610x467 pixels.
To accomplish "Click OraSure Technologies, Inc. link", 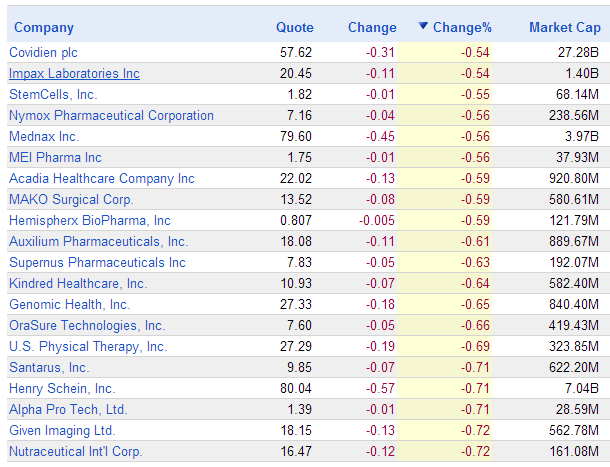I will (x=87, y=325).
